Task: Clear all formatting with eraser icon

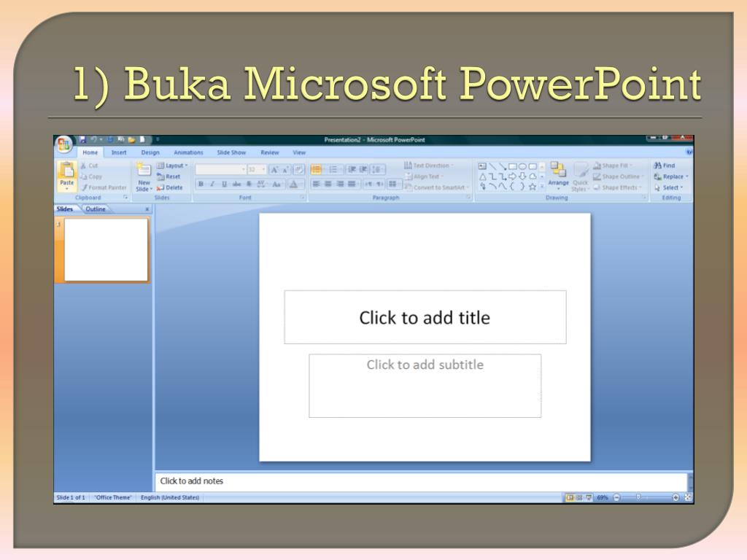Action: click(298, 169)
